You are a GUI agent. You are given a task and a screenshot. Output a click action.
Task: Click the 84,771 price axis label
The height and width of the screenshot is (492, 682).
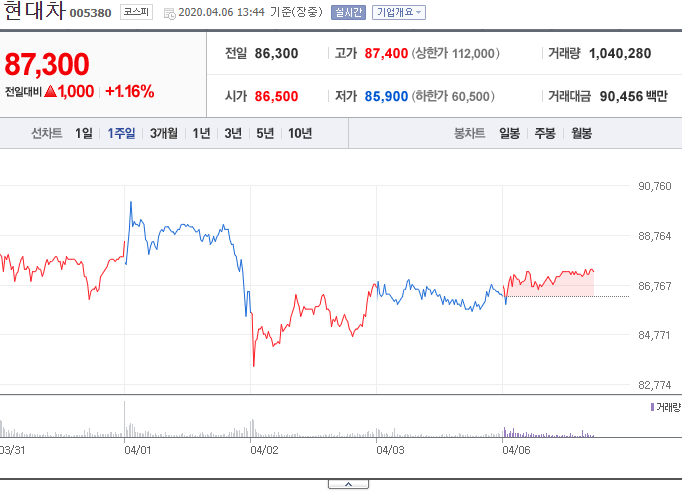[654, 335]
